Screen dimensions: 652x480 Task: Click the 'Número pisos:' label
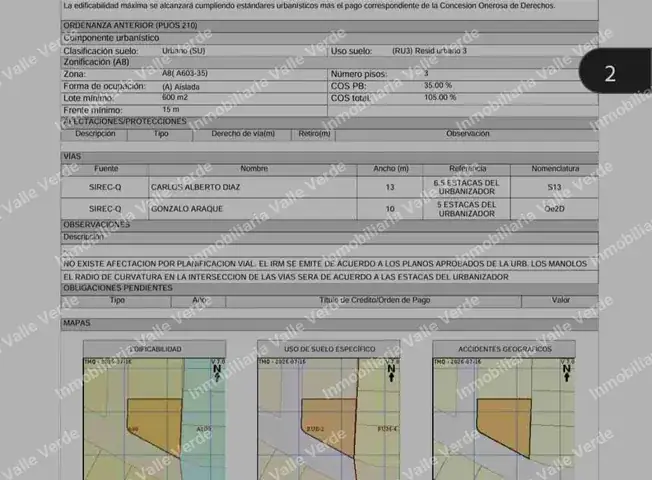358,74
